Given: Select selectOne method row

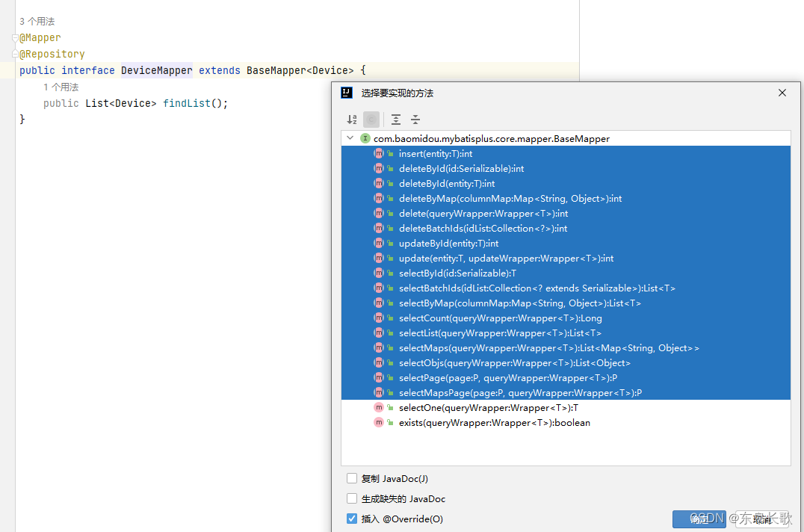Looking at the screenshot, I should click(566, 407).
